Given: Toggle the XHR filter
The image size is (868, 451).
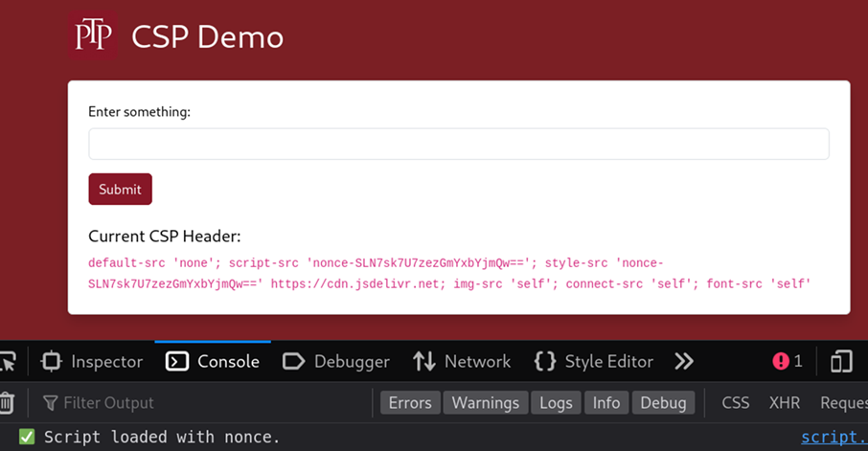Looking at the screenshot, I should [785, 403].
